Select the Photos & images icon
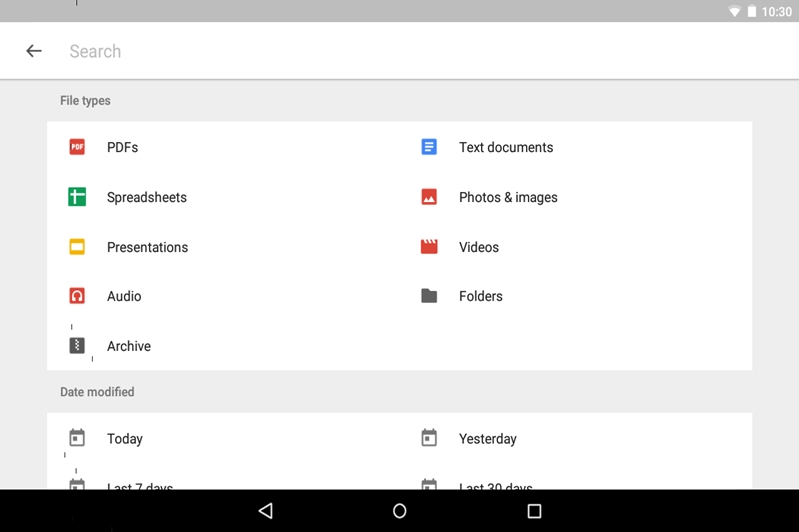This screenshot has height=532, width=799. [429, 197]
